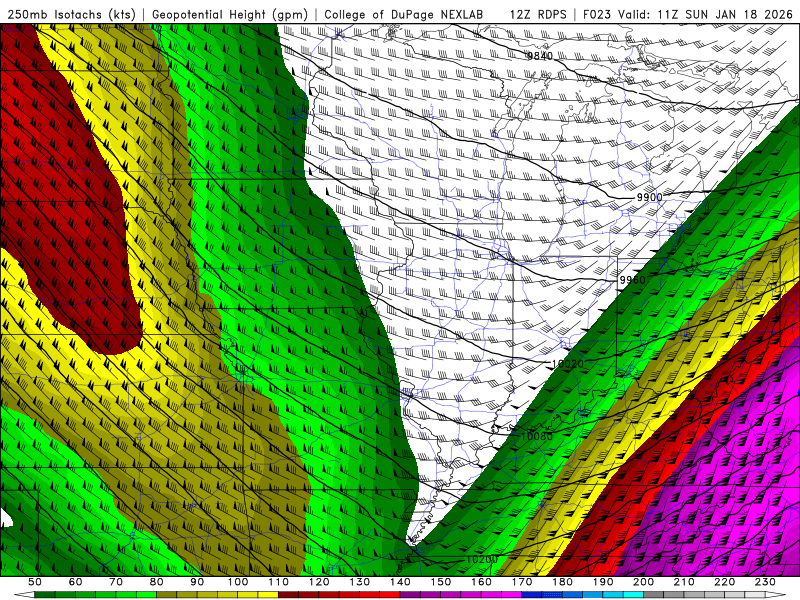The height and width of the screenshot is (600, 800).
Task: Click the 220 knot legend label
Action: coord(725,582)
